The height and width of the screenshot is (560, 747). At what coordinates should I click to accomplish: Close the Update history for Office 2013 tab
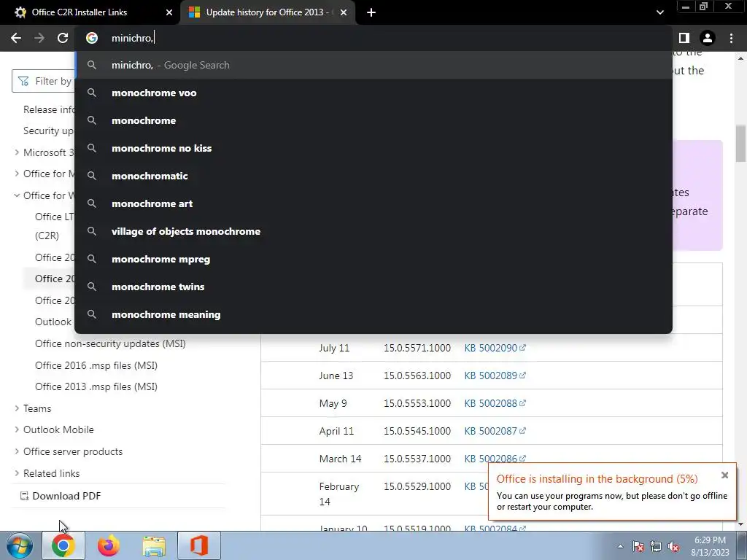point(344,12)
